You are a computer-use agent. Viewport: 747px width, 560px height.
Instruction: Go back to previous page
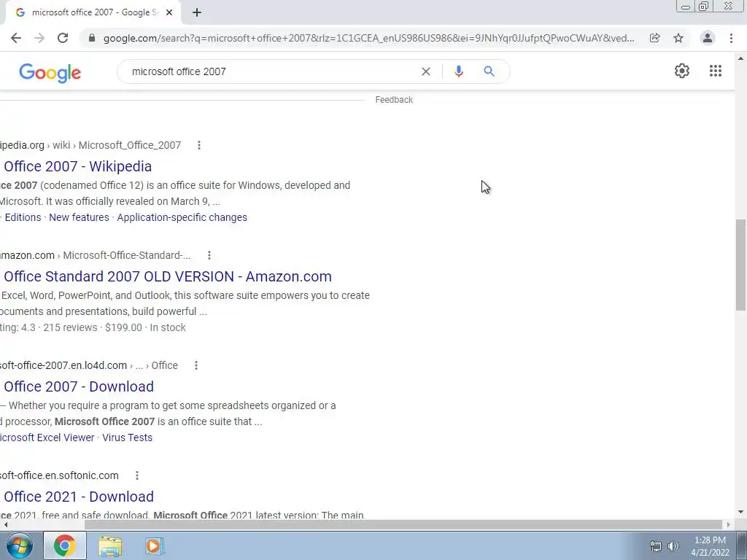[x=16, y=38]
